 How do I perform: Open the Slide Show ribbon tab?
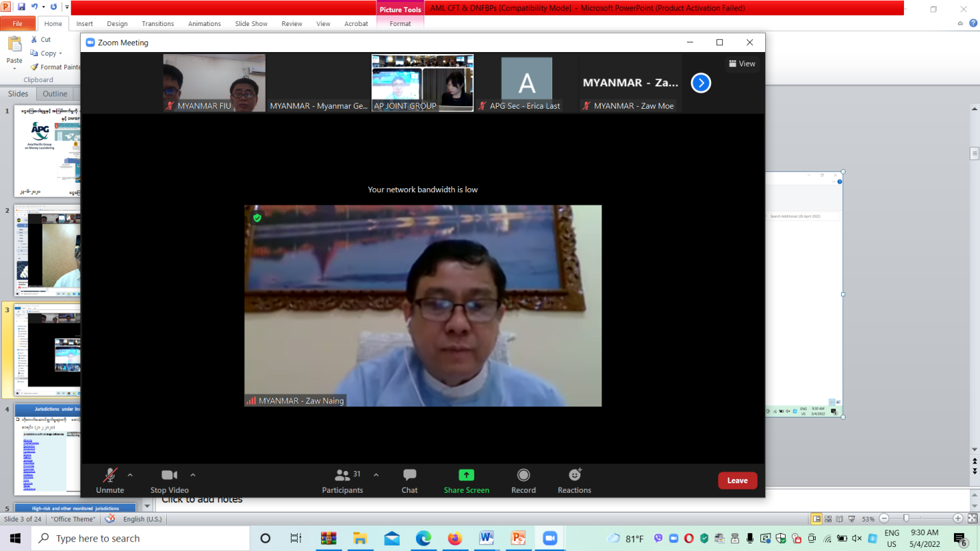[x=251, y=23]
